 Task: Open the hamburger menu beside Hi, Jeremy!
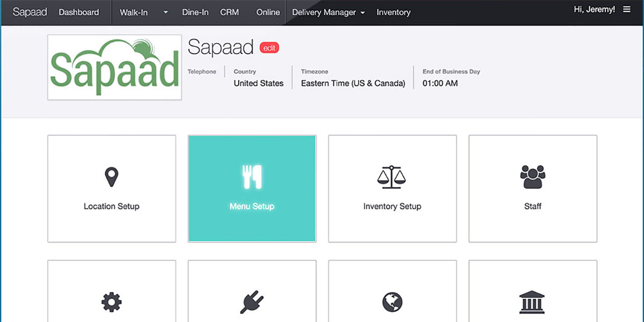tap(627, 10)
